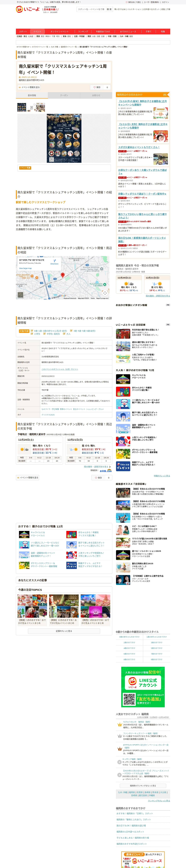
Task: Open the スポガ久留米はイベントもりだくさん link
Action: (x=139, y=147)
